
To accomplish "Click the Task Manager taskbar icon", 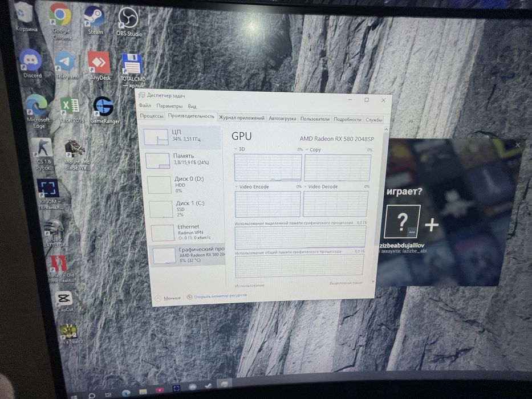I will [224, 384].
